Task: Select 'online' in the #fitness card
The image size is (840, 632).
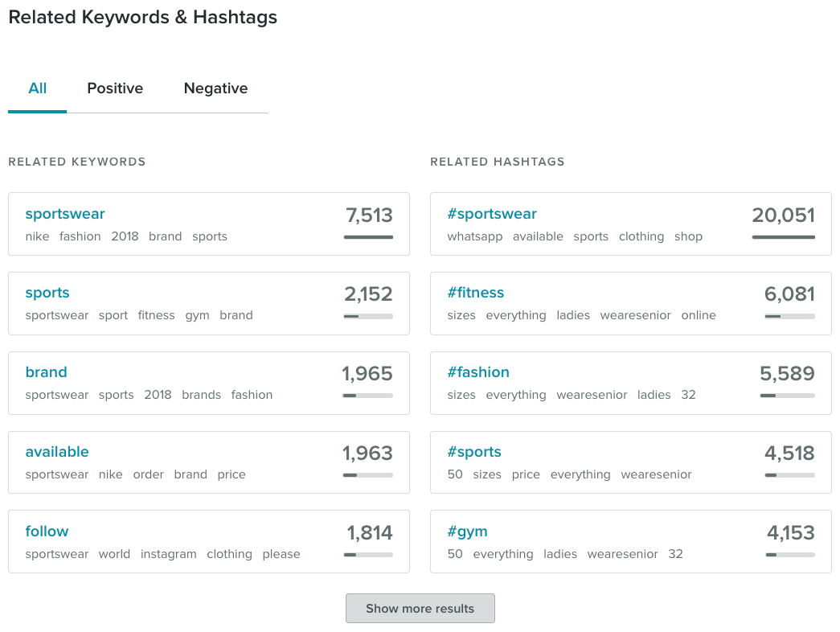Action: [699, 315]
